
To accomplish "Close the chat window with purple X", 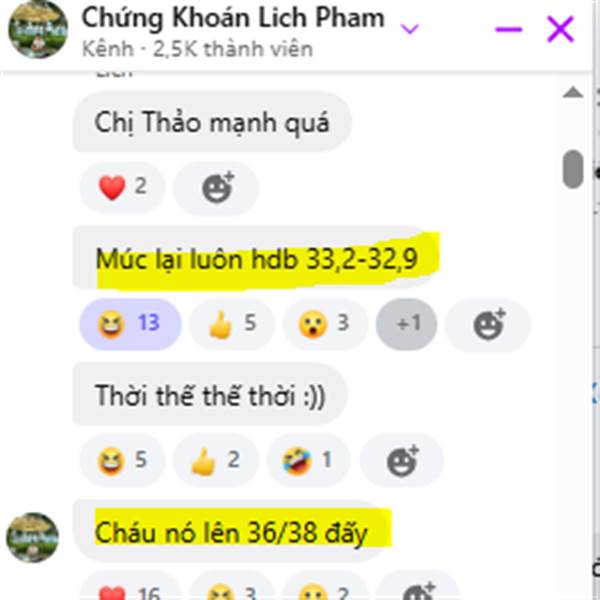I will tap(560, 29).
